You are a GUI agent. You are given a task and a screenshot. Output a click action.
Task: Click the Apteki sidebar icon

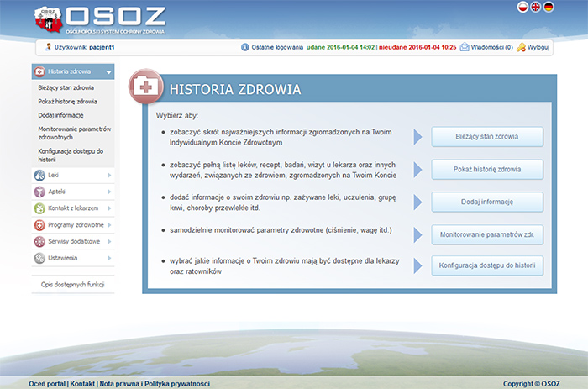39,192
